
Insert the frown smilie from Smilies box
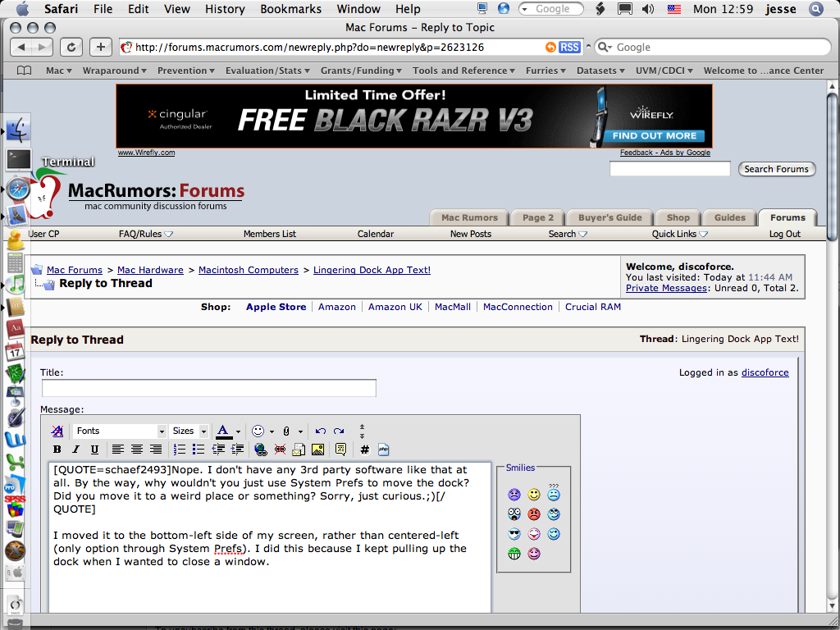pos(514,495)
